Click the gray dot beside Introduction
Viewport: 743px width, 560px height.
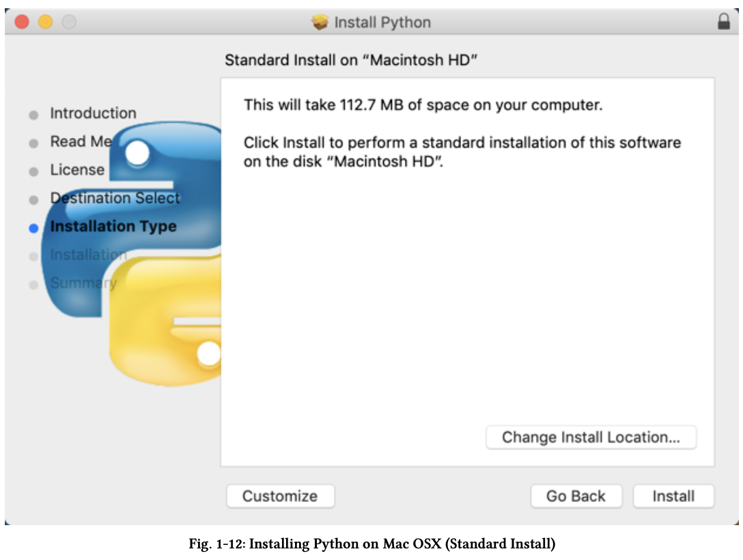click(x=33, y=114)
